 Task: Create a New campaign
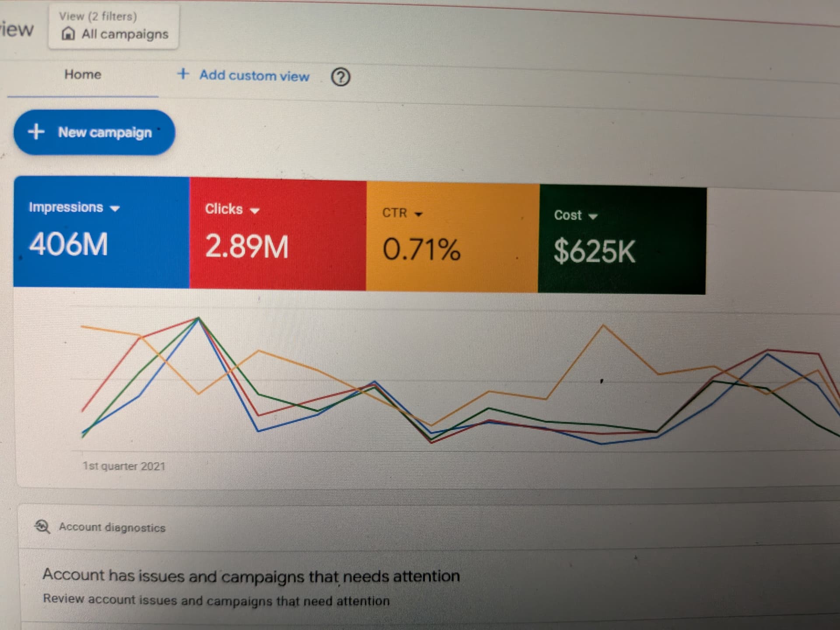coord(94,132)
